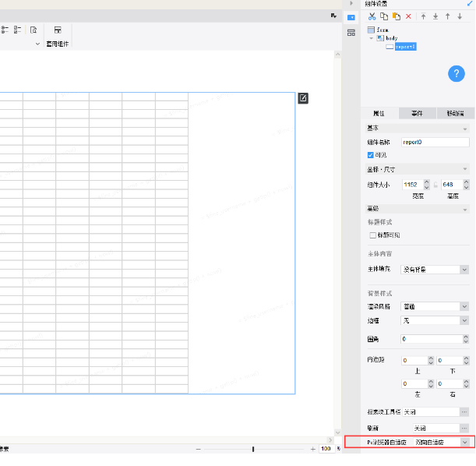Select the radio button group widget icon

[x=5, y=30]
